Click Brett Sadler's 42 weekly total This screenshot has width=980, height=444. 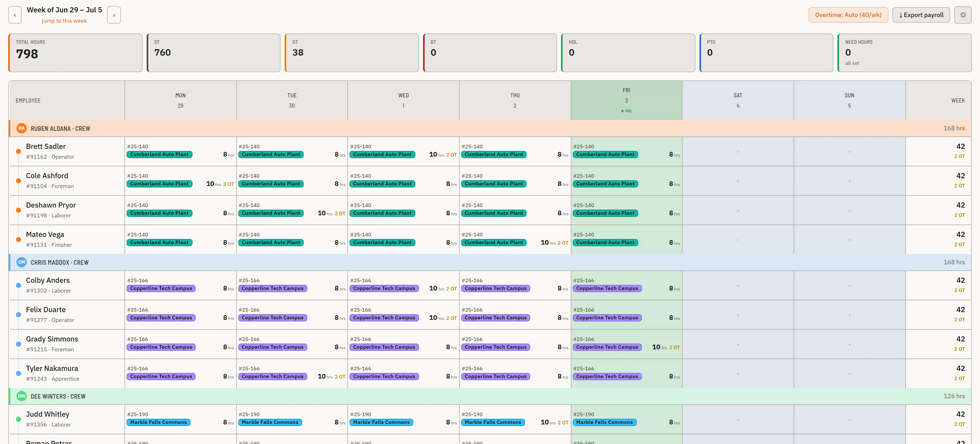click(x=960, y=147)
